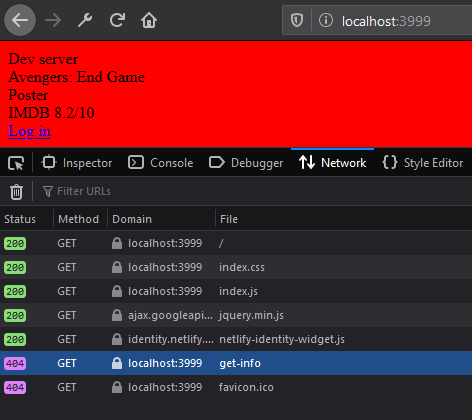The height and width of the screenshot is (420, 472).
Task: Click the 'Poster' text on the page
Action: pos(28,95)
